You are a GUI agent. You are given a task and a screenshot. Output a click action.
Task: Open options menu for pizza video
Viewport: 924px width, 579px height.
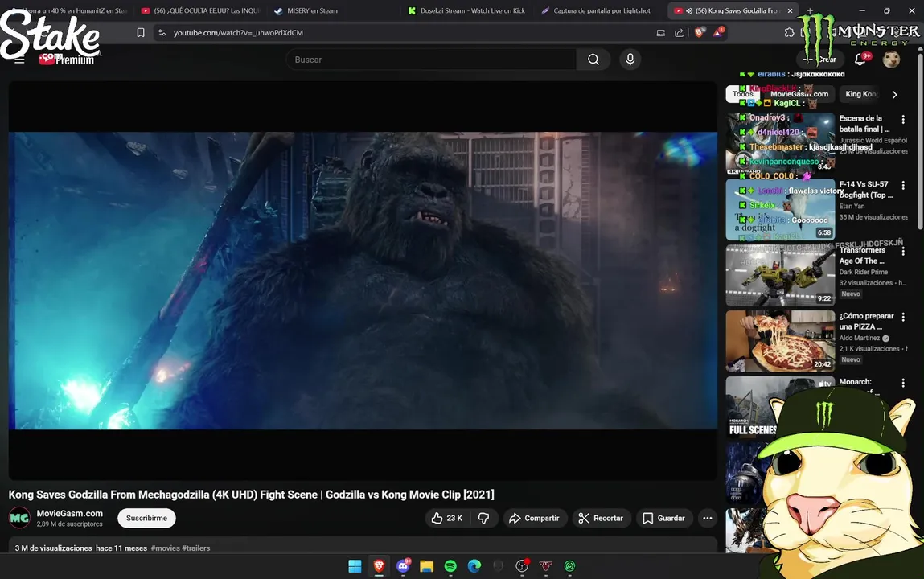(903, 318)
